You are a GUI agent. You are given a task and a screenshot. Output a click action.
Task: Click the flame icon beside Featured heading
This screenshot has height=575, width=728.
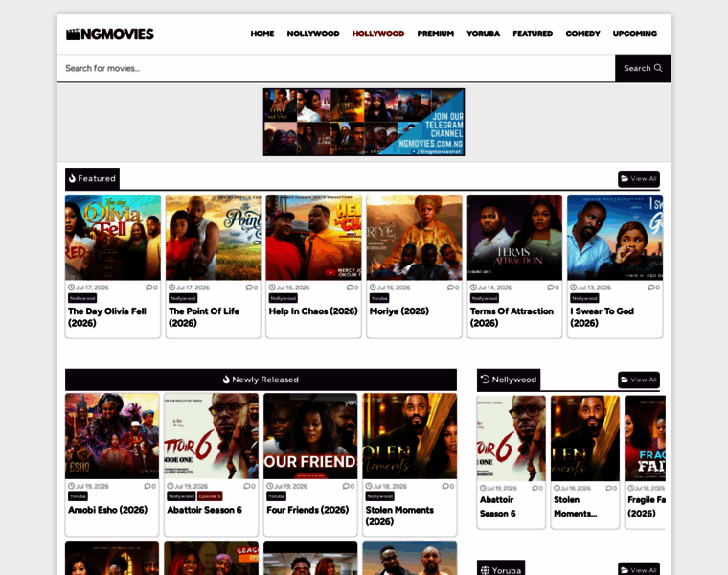click(73, 178)
